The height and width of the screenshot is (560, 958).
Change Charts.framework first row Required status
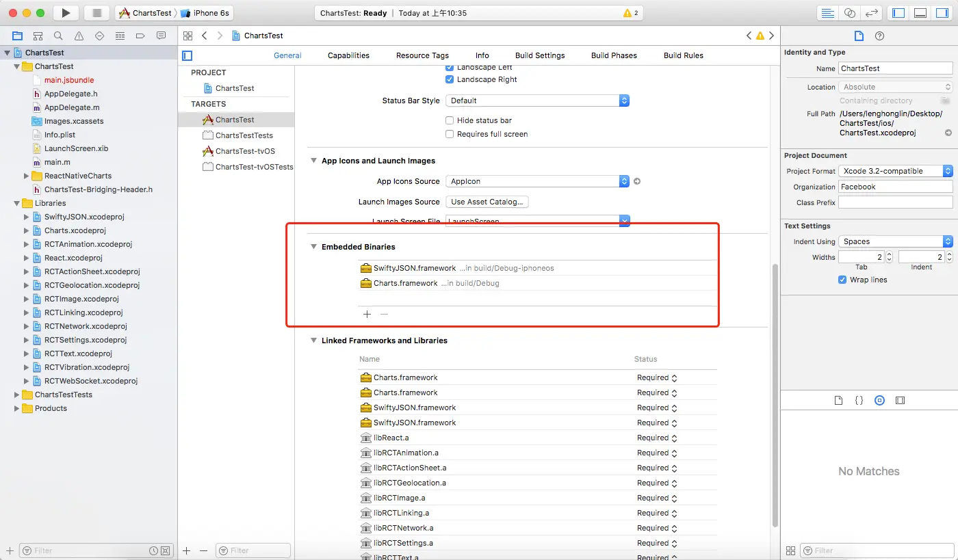(x=657, y=377)
